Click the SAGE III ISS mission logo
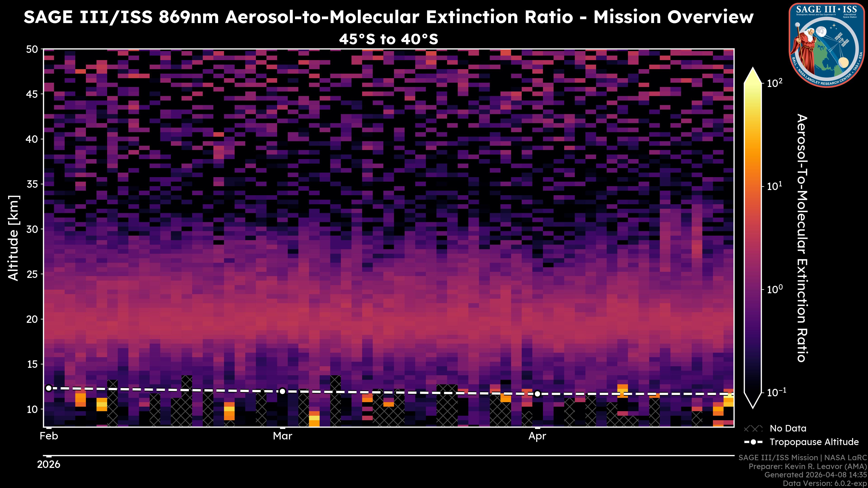Screen dimensions: 868x488 827,45
